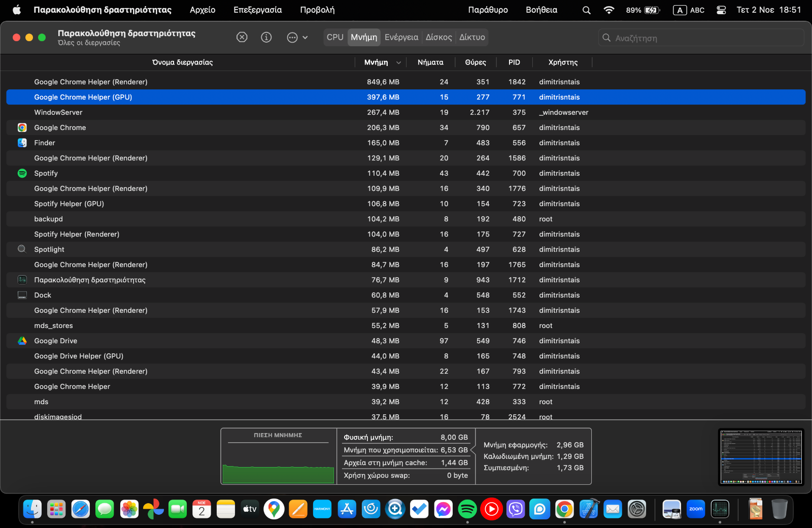812x528 pixels.
Task: Open YouTube Music from the Dock
Action: click(492, 509)
